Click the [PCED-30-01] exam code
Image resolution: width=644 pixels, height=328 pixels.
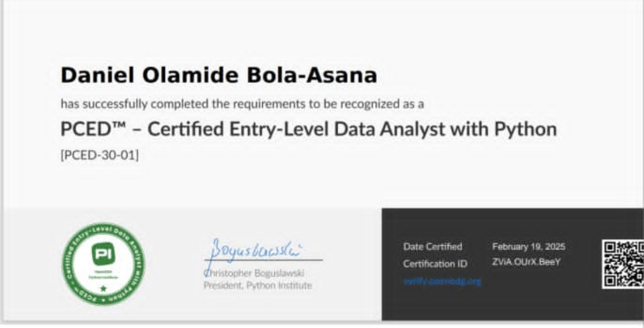(100, 155)
